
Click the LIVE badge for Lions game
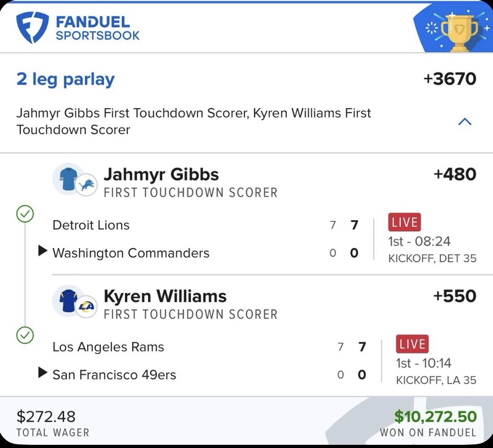pos(405,223)
